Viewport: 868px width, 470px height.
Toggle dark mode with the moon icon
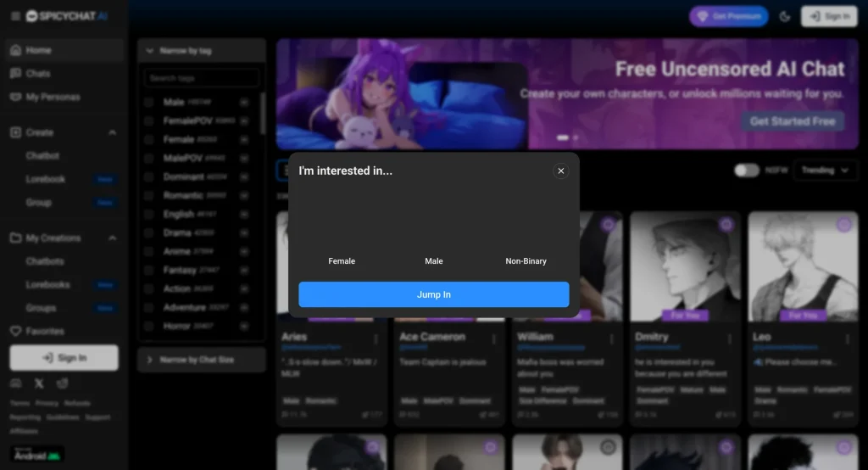[785, 16]
